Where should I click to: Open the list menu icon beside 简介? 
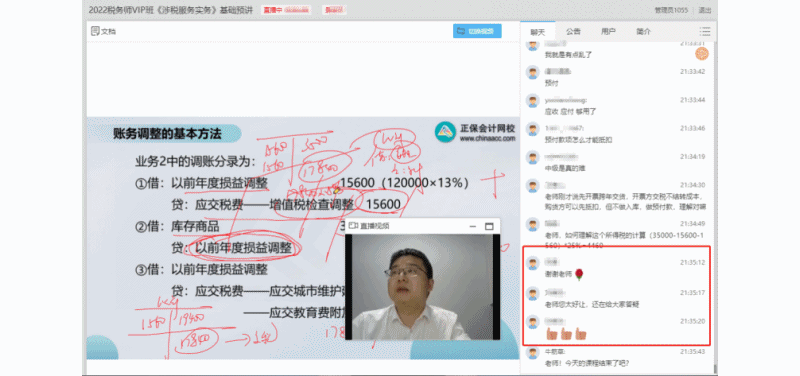705,32
